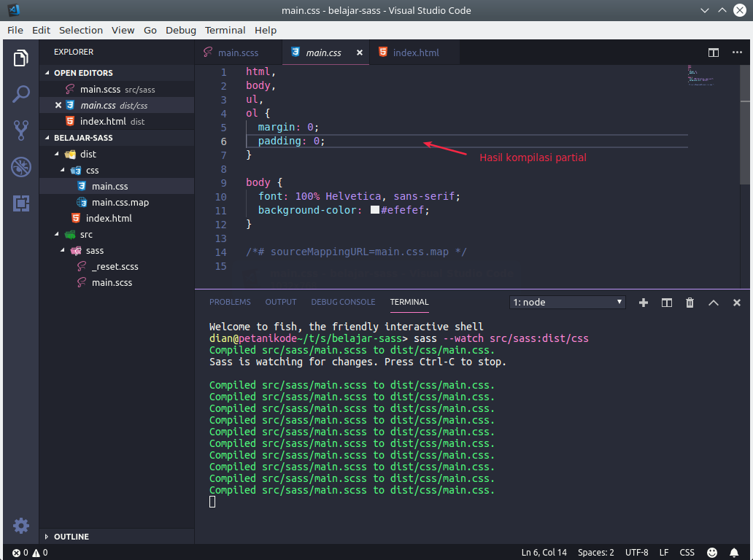This screenshot has height=560, width=753.
Task: Open the Debug view icon
Action: coord(21,167)
